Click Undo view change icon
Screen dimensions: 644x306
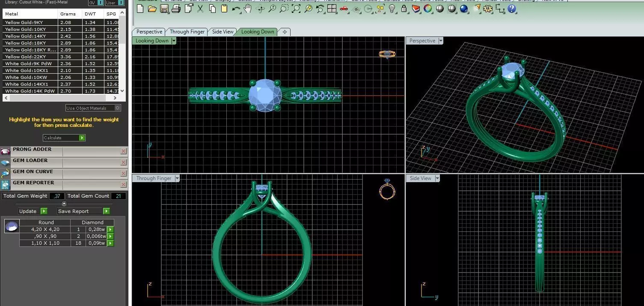320,9
